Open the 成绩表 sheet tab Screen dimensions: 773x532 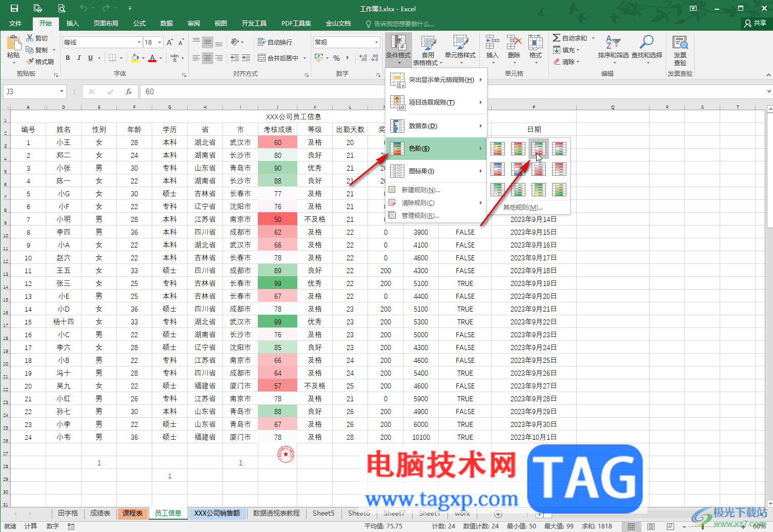100,513
